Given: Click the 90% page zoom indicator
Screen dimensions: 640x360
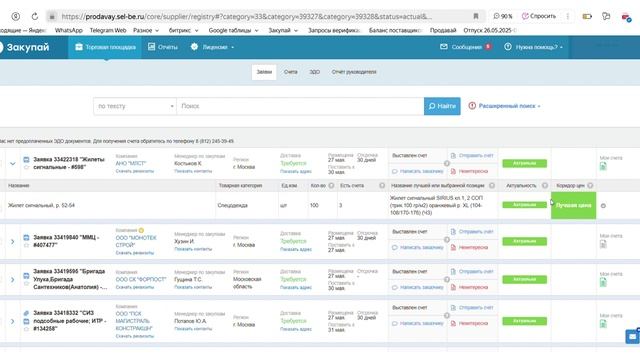Looking at the screenshot, I should point(502,16).
